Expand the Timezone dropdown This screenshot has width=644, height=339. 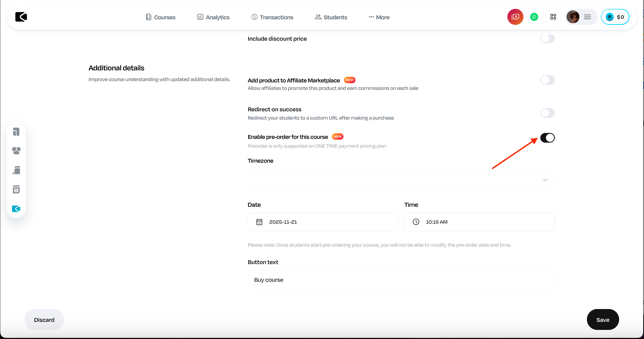pyautogui.click(x=401, y=180)
